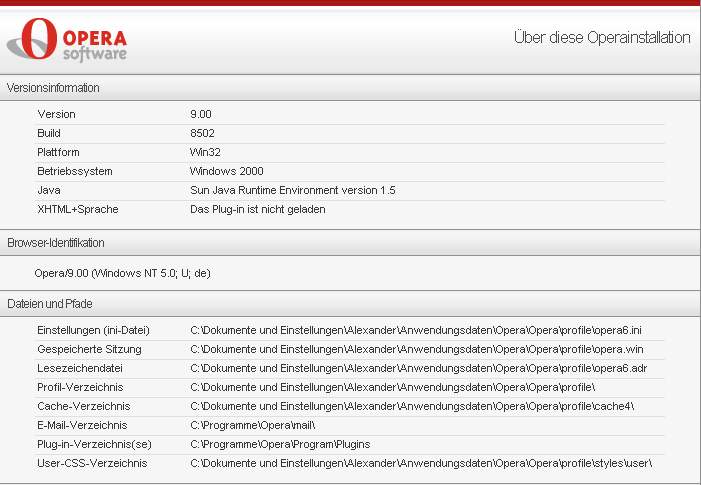Click the 'Gespeicherte Sitzung' label
The height and width of the screenshot is (485, 701).
point(89,349)
